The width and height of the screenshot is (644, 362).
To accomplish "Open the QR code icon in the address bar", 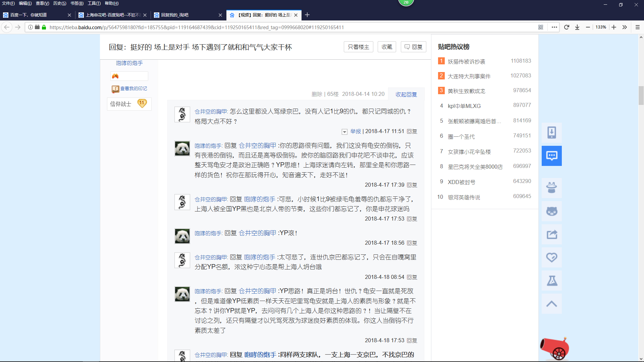I will click(x=541, y=27).
